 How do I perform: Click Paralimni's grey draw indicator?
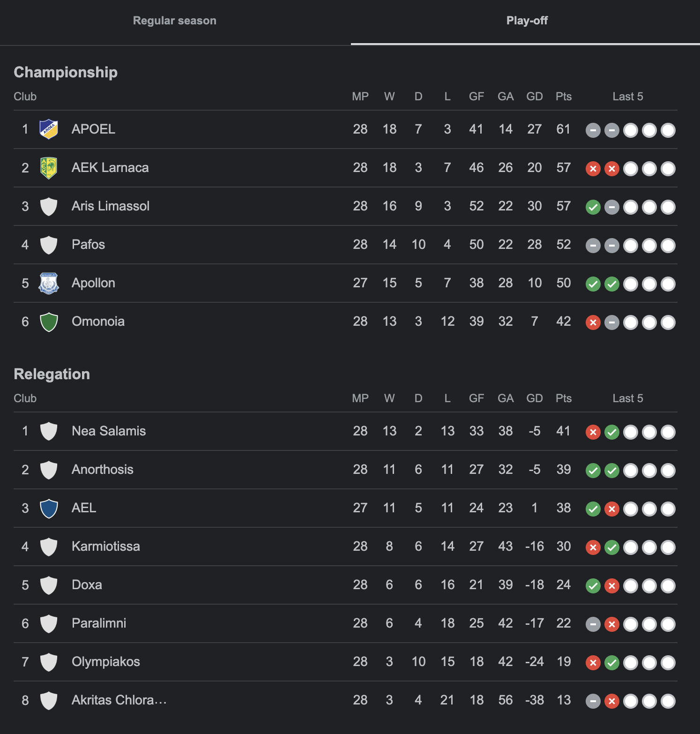click(593, 624)
